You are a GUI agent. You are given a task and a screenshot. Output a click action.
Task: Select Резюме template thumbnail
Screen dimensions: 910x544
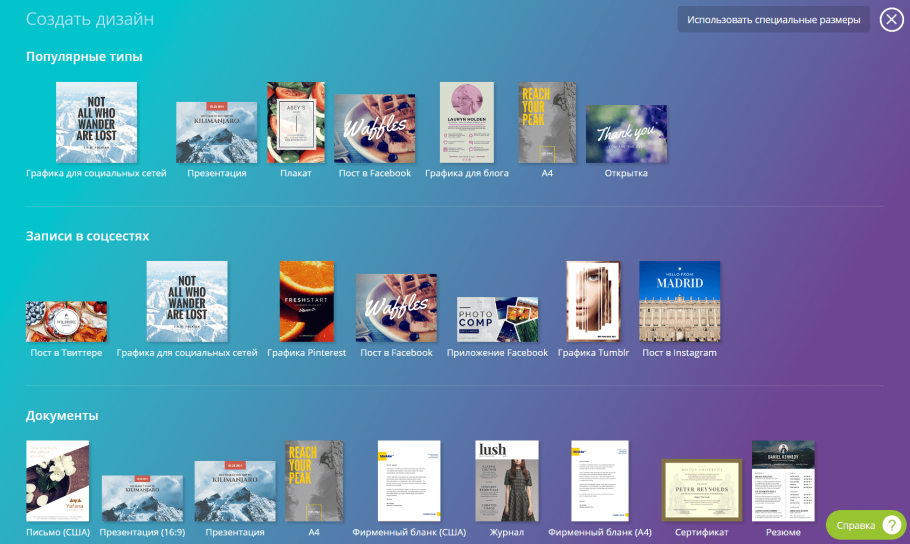[x=783, y=481]
